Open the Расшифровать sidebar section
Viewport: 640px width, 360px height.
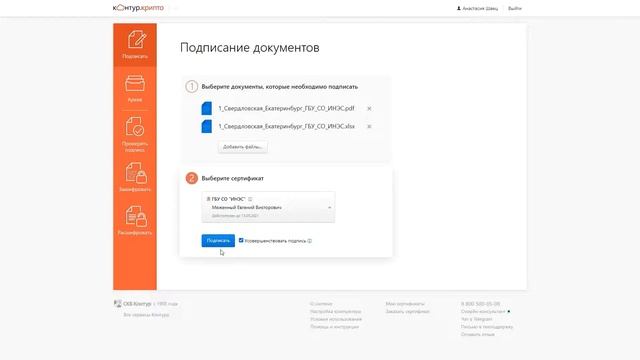pyautogui.click(x=135, y=220)
